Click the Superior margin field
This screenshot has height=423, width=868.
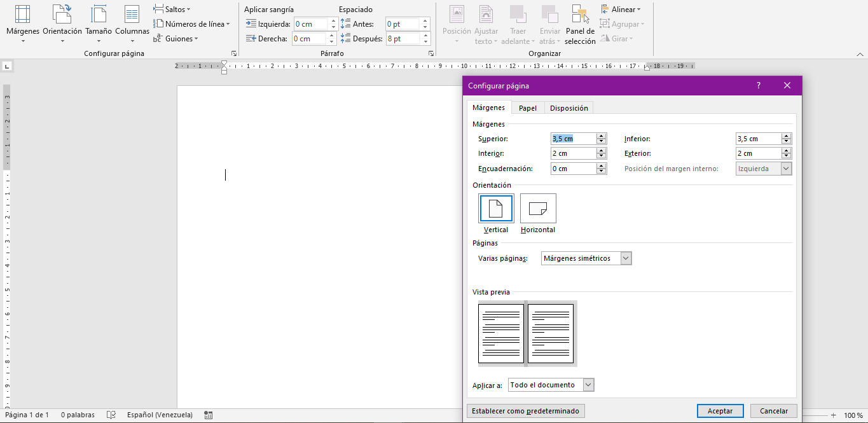(574, 139)
